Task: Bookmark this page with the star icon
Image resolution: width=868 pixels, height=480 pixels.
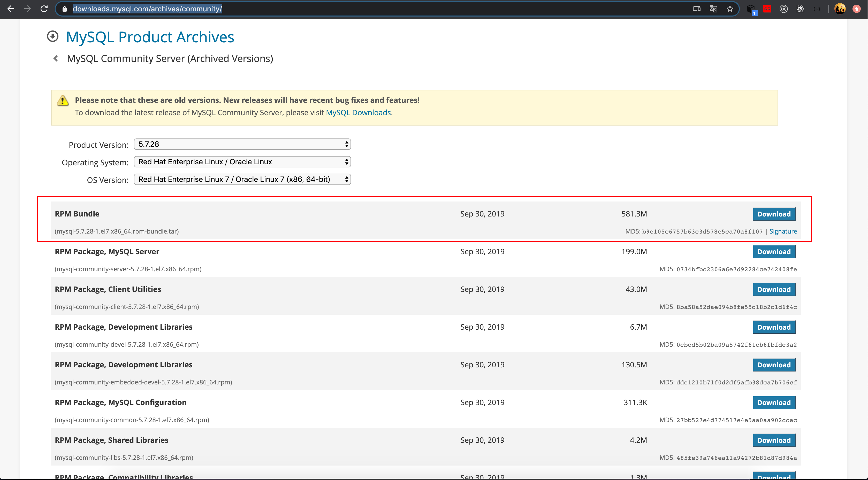Action: 730,9
